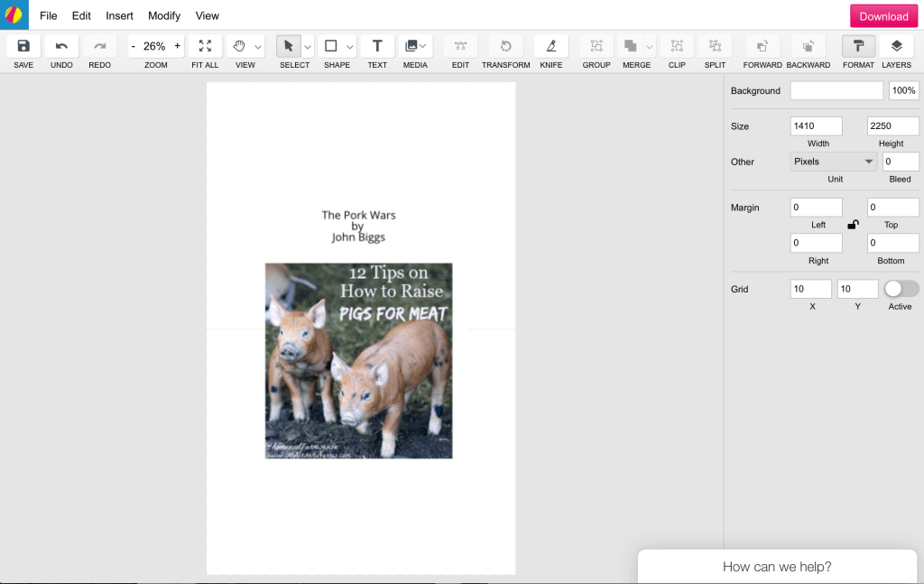Click the zoom in plus button

click(x=177, y=46)
